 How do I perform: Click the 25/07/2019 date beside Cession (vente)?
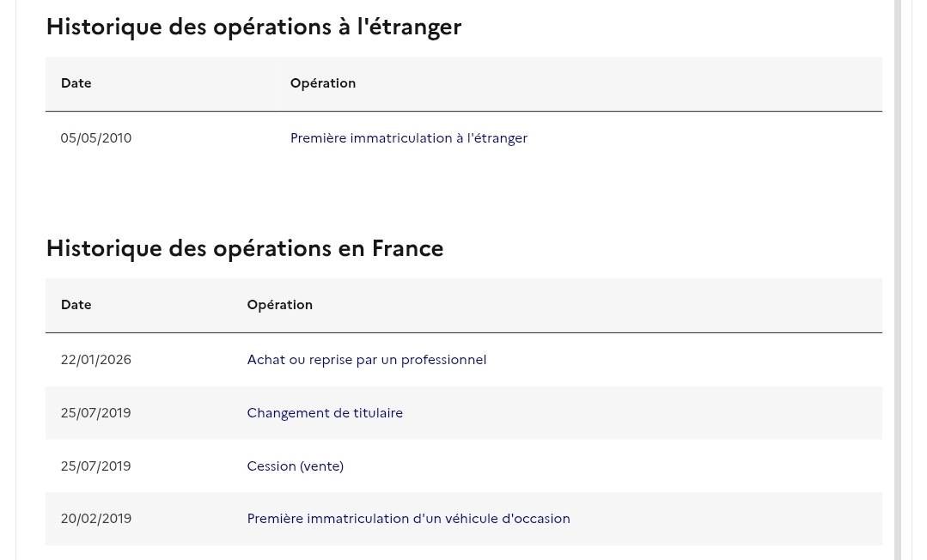click(95, 466)
